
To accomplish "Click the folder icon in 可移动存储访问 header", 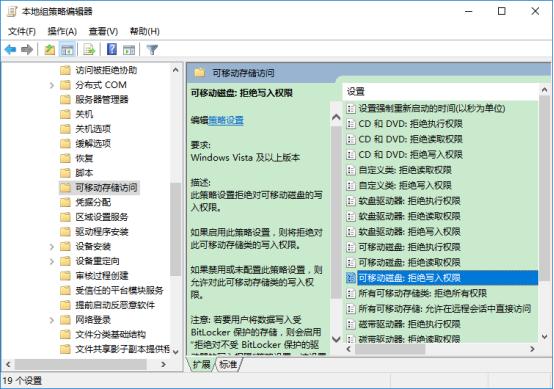I will (x=200, y=73).
